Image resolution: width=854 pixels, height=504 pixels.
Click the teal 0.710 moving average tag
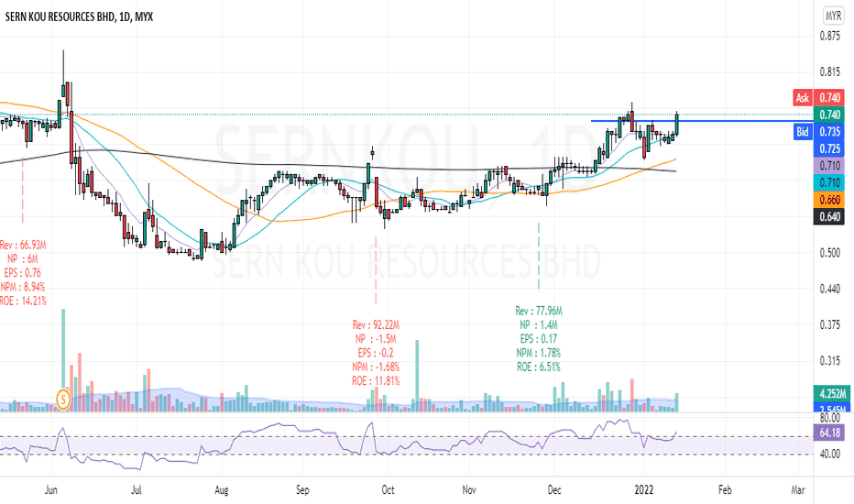[829, 182]
